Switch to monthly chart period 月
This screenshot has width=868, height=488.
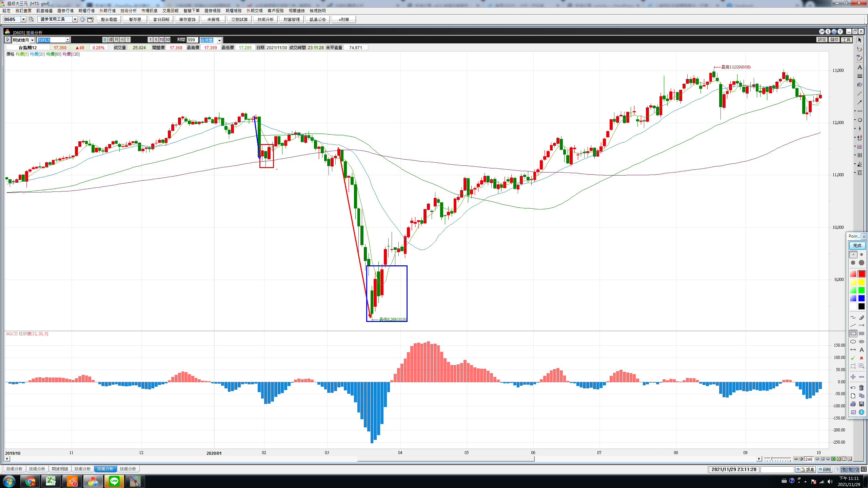point(116,40)
